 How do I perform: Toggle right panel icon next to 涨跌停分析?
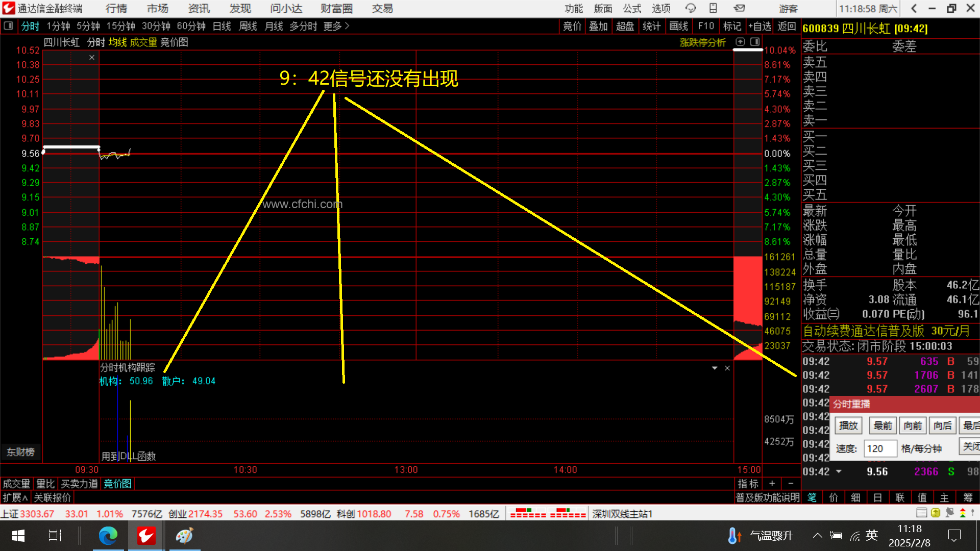[755, 42]
